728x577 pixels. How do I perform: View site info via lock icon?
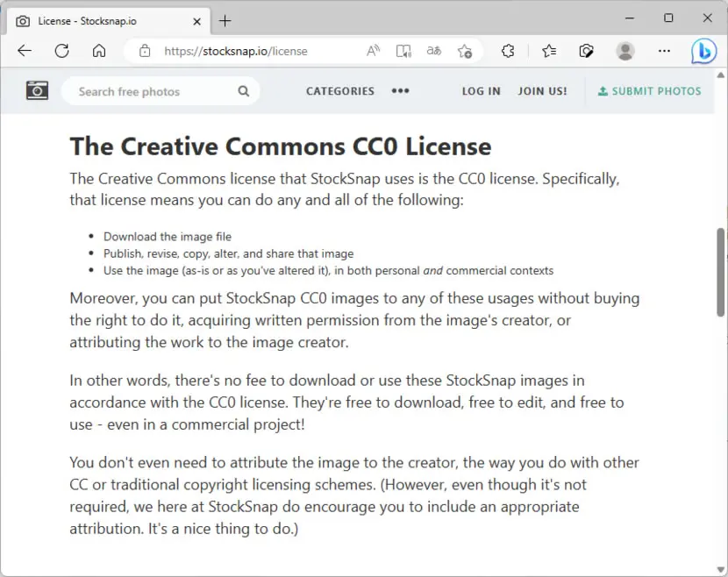[x=145, y=51]
